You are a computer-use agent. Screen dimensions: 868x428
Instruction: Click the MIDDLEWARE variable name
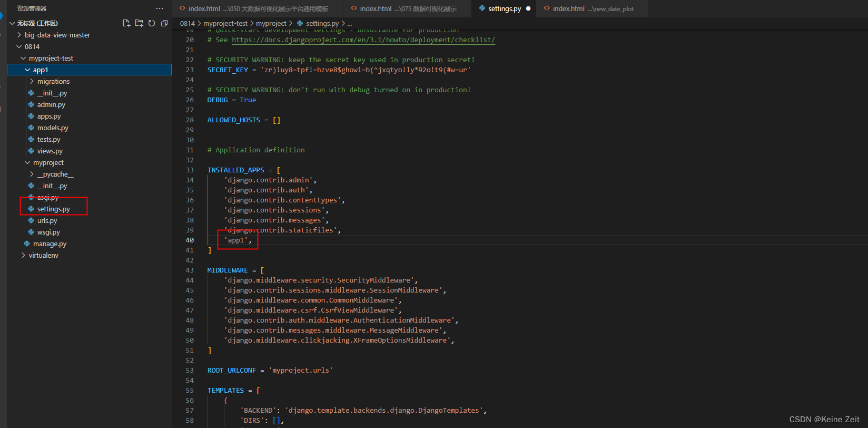click(228, 270)
